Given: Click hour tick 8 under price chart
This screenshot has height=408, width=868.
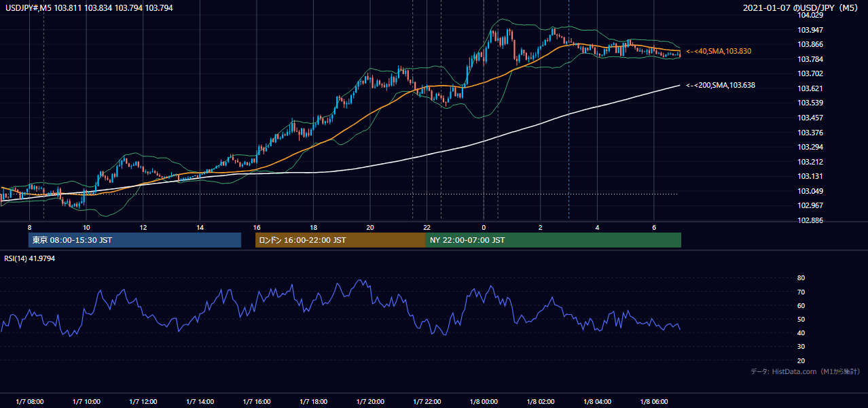Looking at the screenshot, I should pos(29,227).
